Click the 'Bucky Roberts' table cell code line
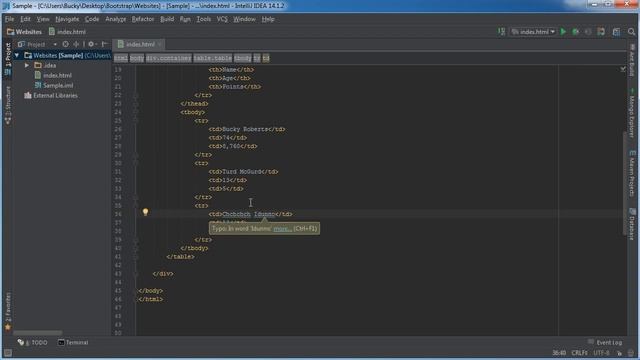640x360 pixels. click(x=247, y=129)
